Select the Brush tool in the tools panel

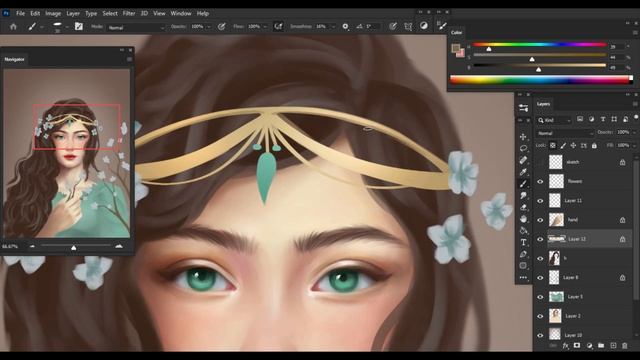point(523,184)
